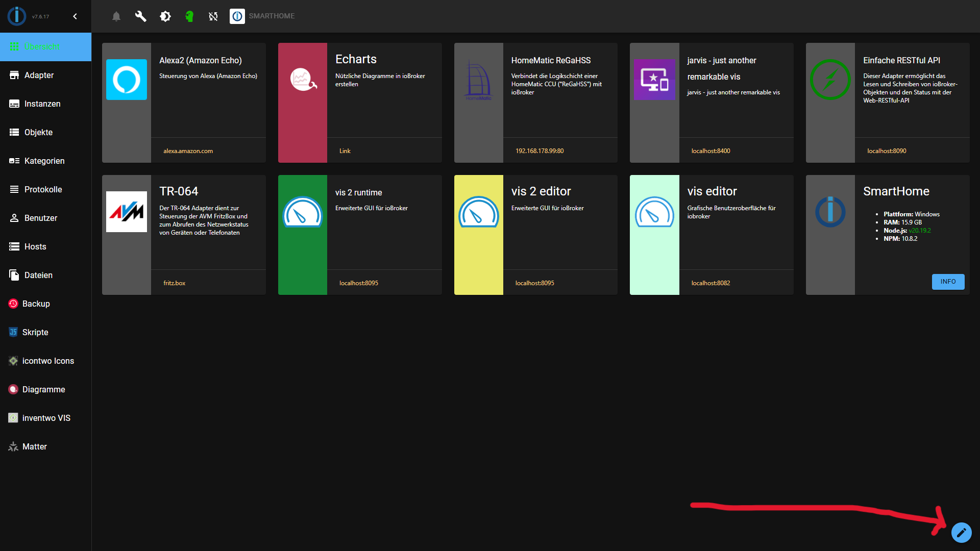The image size is (980, 551).
Task: Open vis 2 runtime localhost:8095 link
Action: coord(359,283)
